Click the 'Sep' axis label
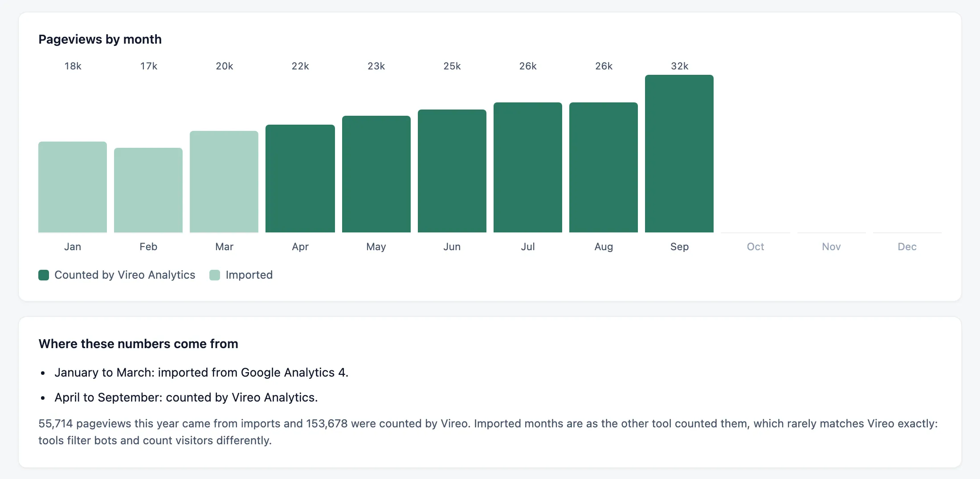This screenshot has height=479, width=980. click(680, 247)
